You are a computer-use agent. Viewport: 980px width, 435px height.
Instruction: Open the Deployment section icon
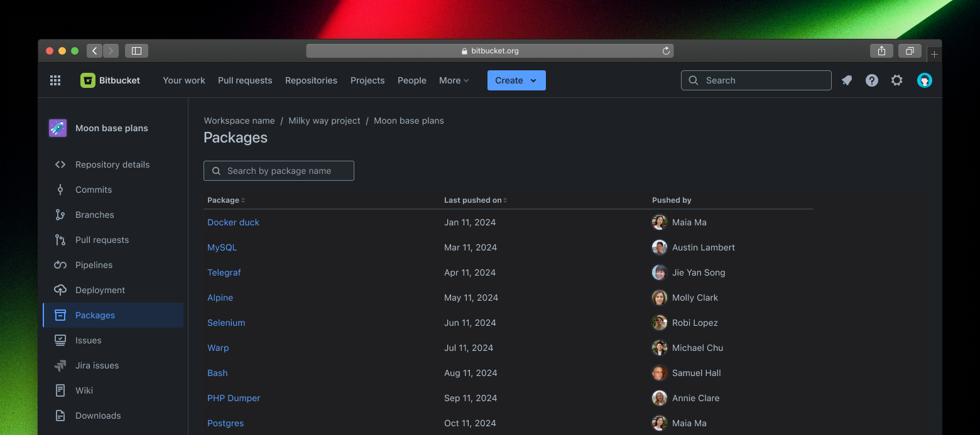[x=60, y=290]
